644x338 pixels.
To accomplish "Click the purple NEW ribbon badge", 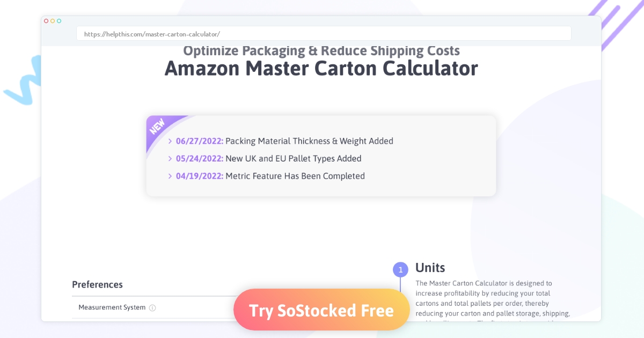I will (x=158, y=128).
